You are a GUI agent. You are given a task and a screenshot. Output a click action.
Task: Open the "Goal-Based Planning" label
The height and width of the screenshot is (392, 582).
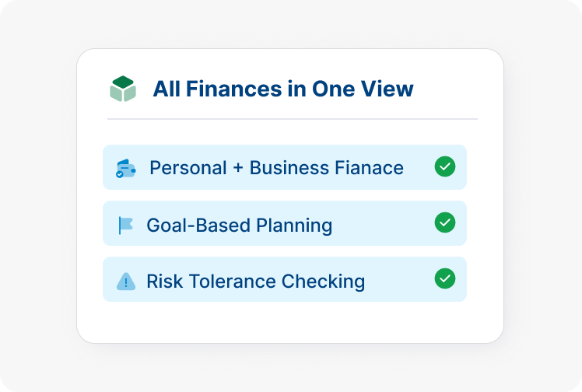(x=239, y=226)
